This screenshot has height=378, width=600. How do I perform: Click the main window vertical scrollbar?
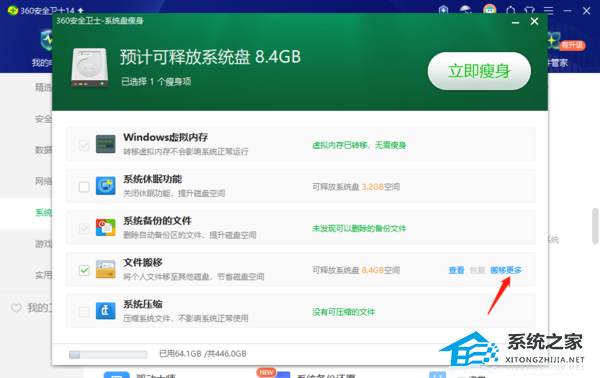[x=595, y=226]
